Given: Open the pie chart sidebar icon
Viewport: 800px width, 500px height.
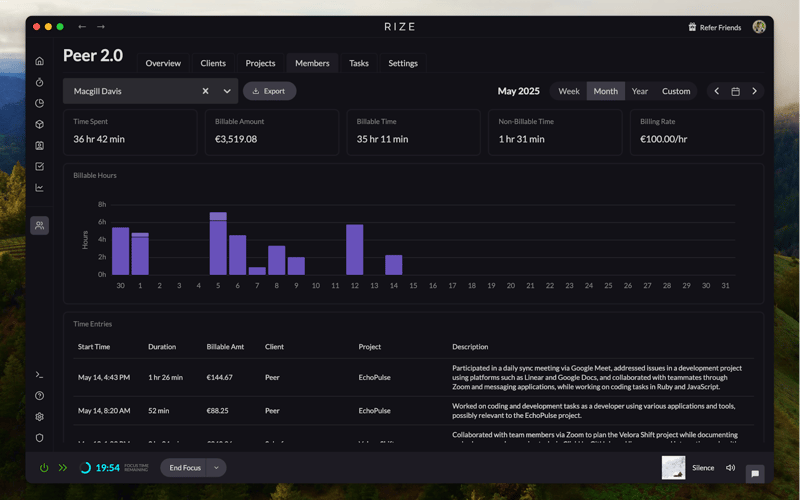Looking at the screenshot, I should click(39, 103).
